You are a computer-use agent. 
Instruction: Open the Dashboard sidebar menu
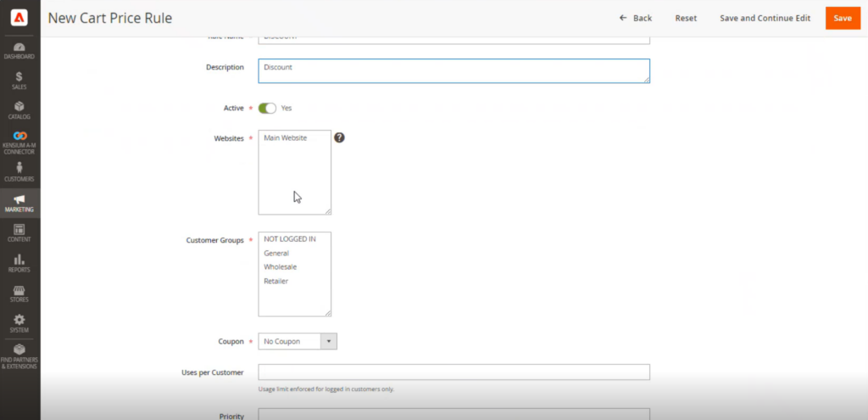click(19, 52)
